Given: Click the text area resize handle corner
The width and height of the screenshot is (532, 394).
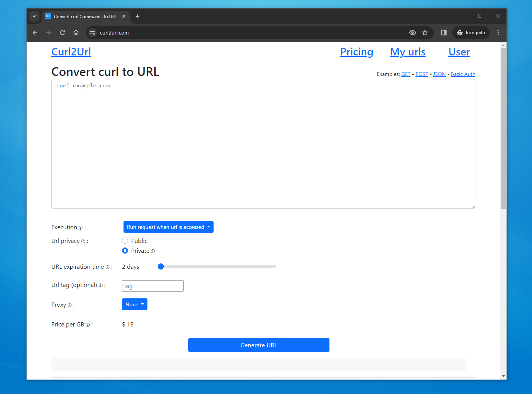Looking at the screenshot, I should coord(473,206).
